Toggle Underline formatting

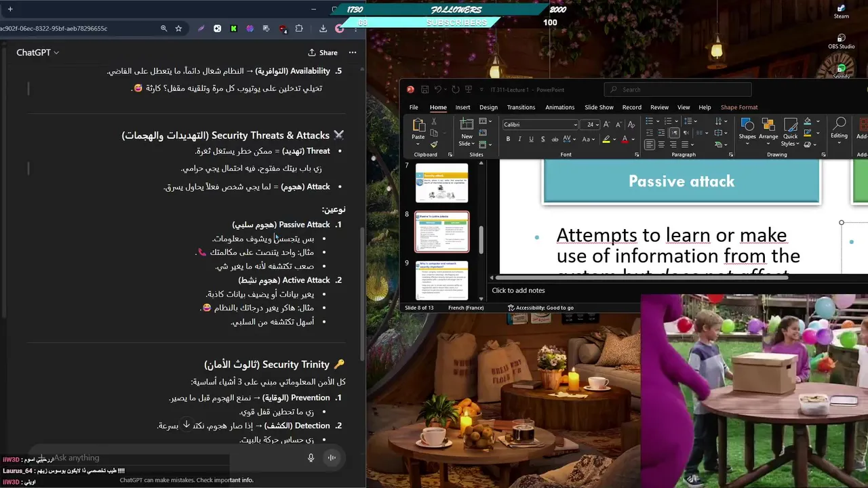point(531,140)
